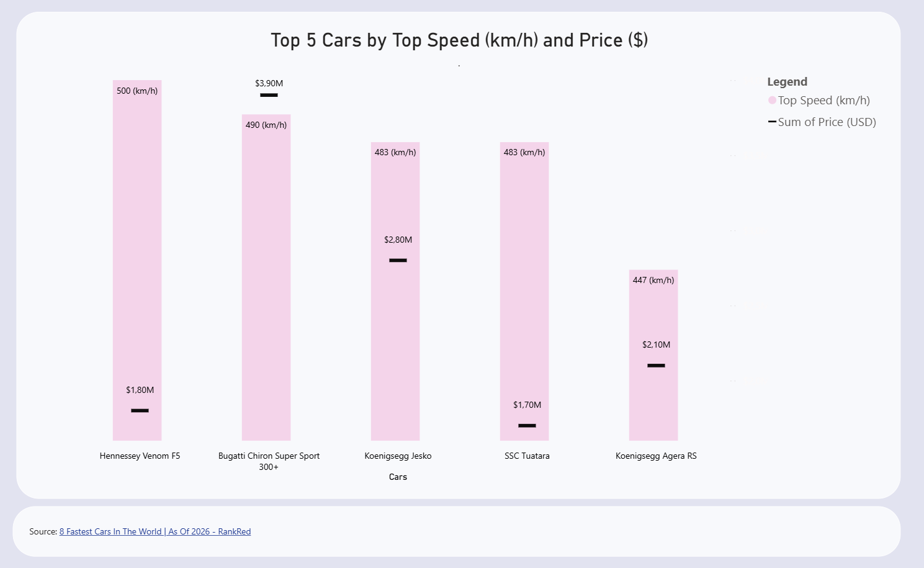
Task: Select the SSC Tuatara $1,70M price marker
Action: click(527, 425)
